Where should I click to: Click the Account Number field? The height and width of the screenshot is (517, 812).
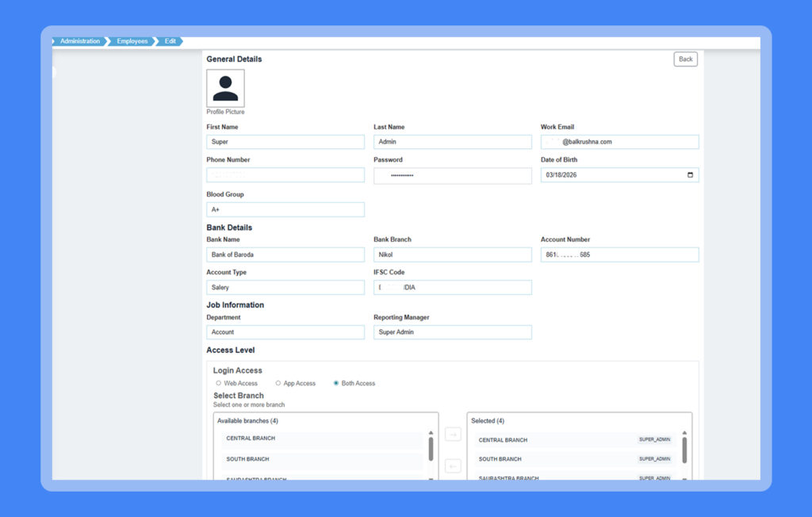click(620, 255)
